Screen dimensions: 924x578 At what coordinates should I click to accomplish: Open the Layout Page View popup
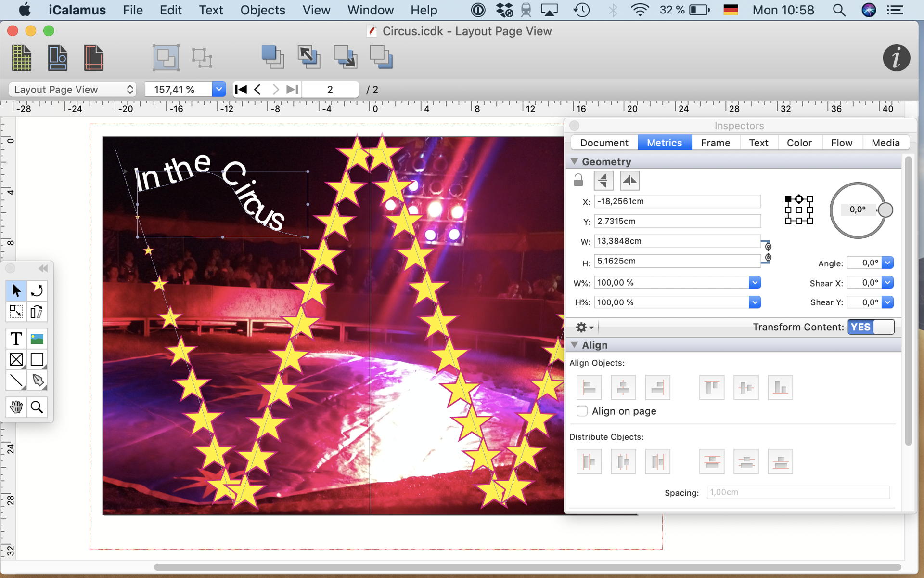tap(73, 90)
